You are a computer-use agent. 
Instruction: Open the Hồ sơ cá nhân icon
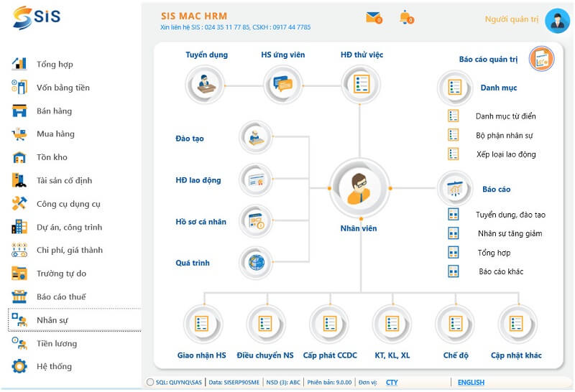[x=256, y=221]
